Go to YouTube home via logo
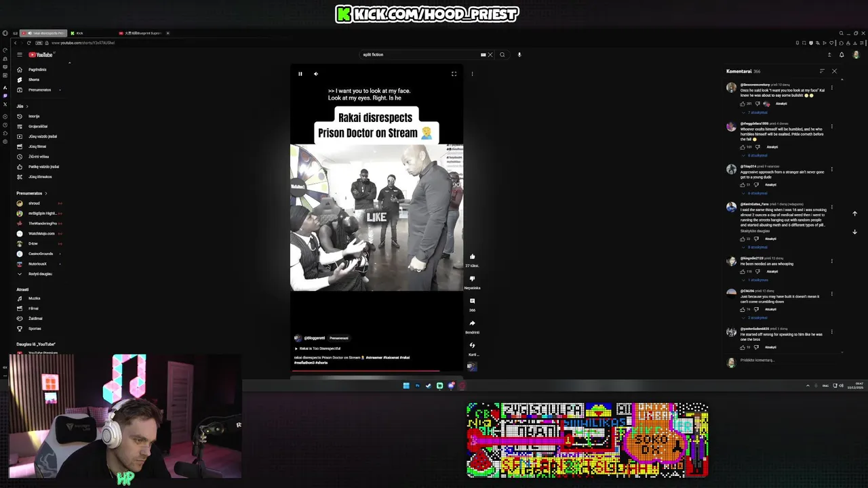The height and width of the screenshot is (488, 868). pyautogui.click(x=41, y=55)
